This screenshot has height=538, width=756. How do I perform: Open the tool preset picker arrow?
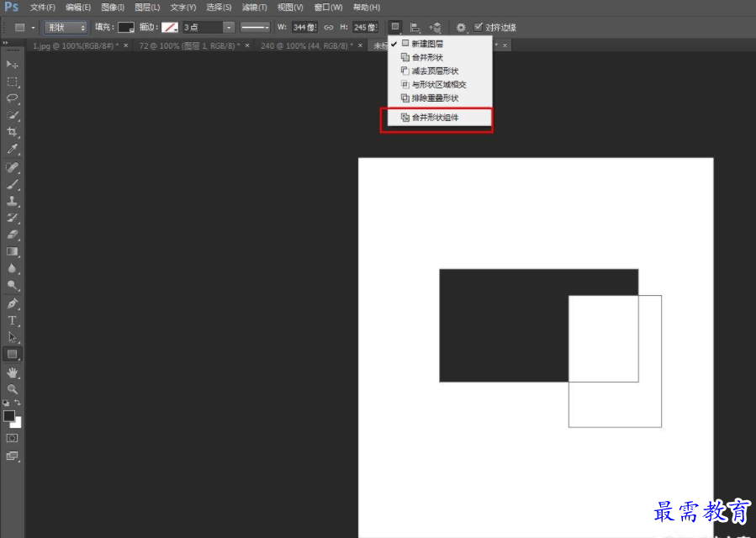[x=34, y=28]
